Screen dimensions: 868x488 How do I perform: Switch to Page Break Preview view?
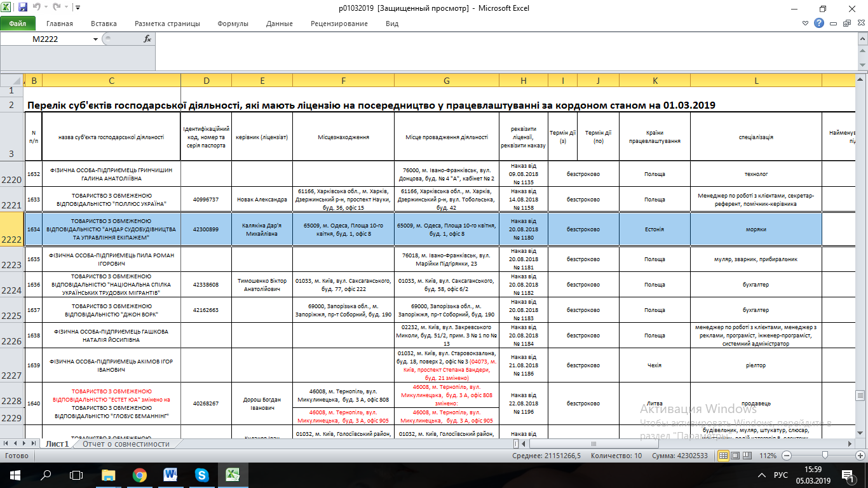point(748,456)
